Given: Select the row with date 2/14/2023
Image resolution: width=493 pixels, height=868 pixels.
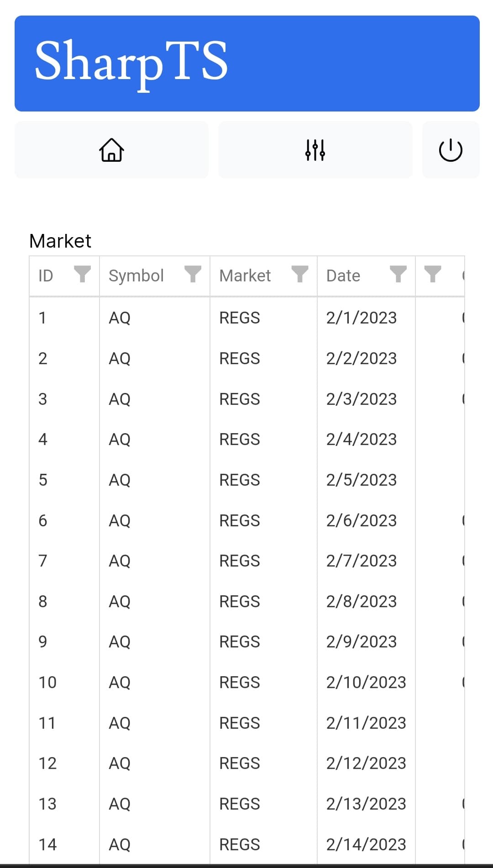Looking at the screenshot, I should pyautogui.click(x=247, y=844).
